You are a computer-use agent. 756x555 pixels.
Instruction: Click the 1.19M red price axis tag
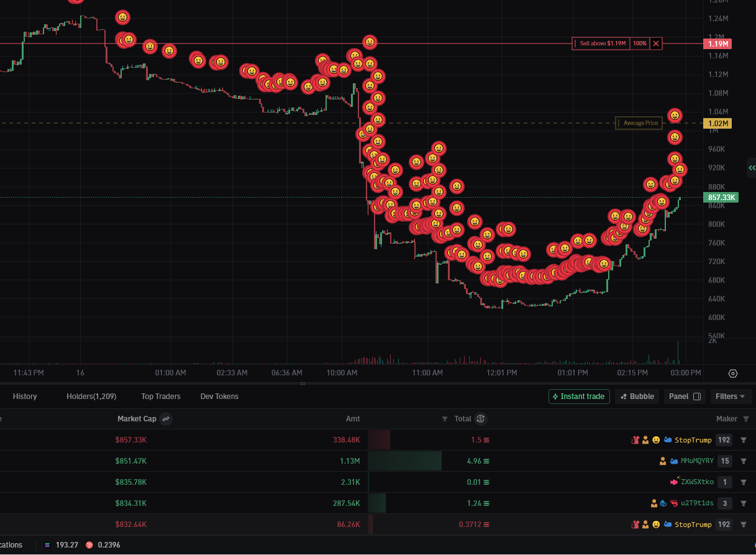coord(717,44)
